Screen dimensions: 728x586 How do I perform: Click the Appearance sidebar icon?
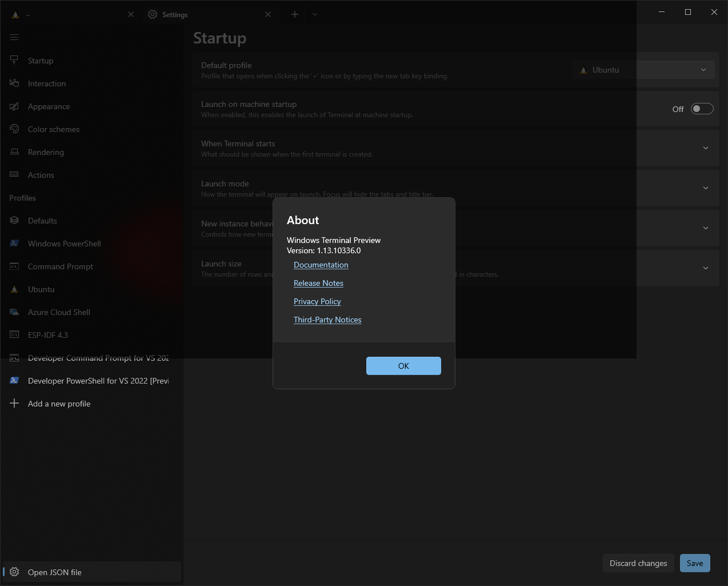coord(14,106)
